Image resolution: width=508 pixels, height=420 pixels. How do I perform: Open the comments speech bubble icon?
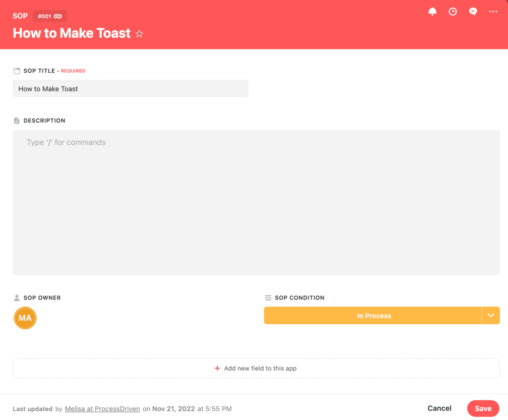473,12
